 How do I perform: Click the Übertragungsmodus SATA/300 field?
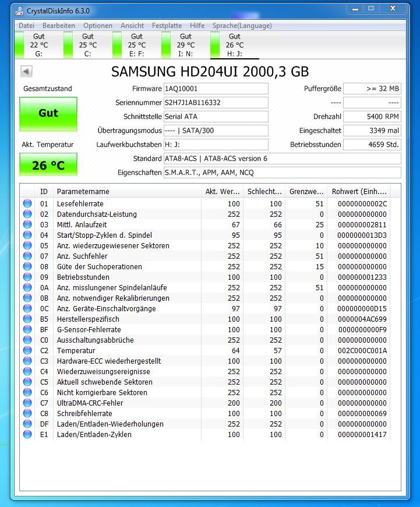coord(216,131)
